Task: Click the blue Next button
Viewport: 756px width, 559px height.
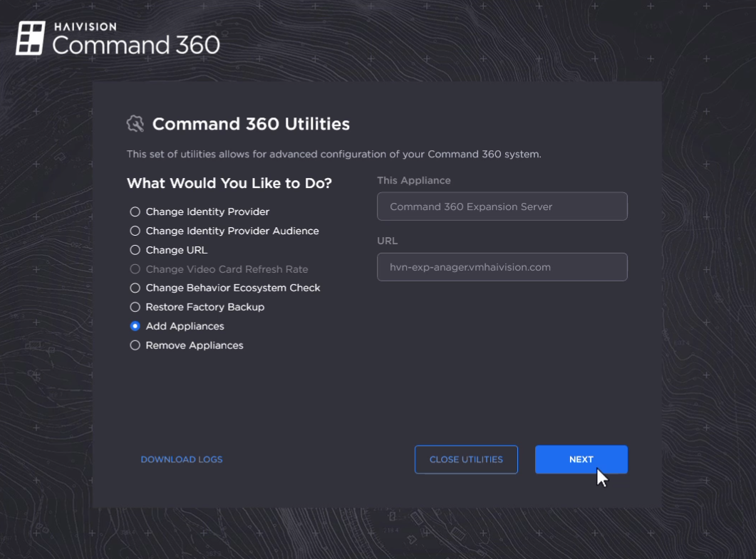Action: point(581,459)
